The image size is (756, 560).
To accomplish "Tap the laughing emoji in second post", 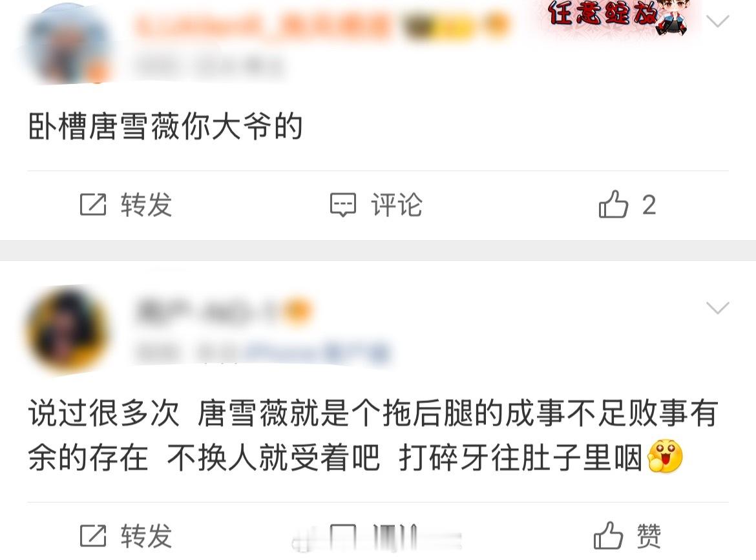I will click(x=666, y=456).
